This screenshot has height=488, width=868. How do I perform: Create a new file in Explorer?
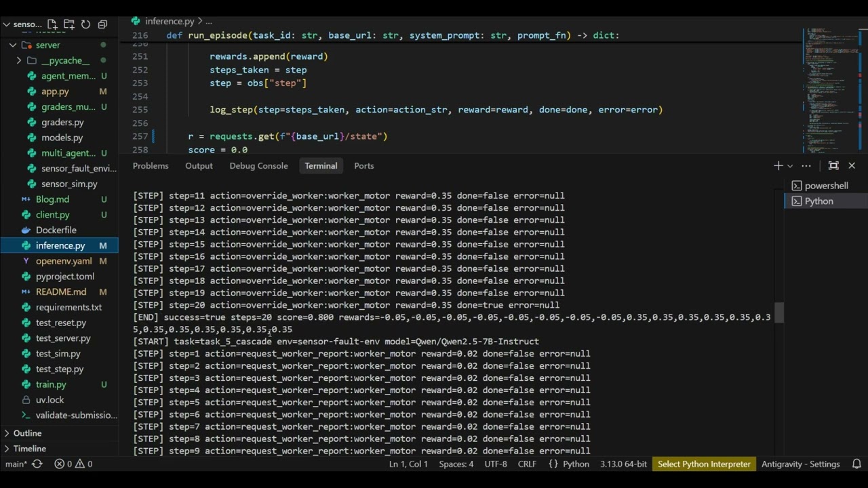(x=52, y=24)
